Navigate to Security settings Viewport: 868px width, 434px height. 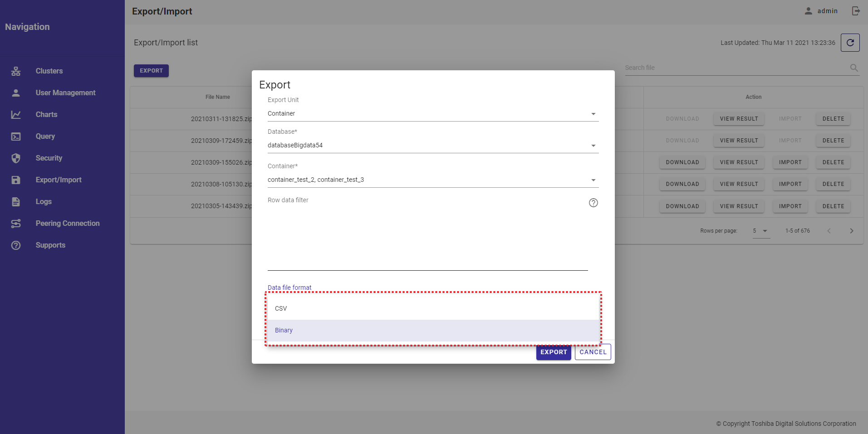point(49,158)
